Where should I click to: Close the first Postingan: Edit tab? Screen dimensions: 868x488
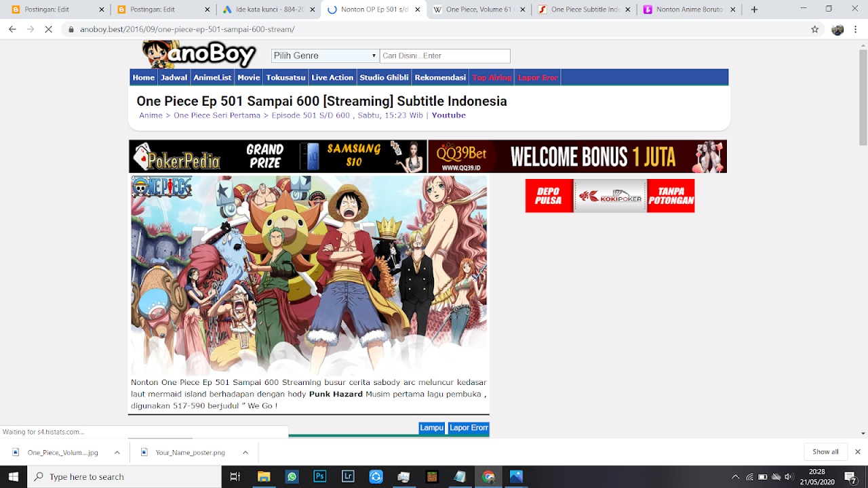102,9
